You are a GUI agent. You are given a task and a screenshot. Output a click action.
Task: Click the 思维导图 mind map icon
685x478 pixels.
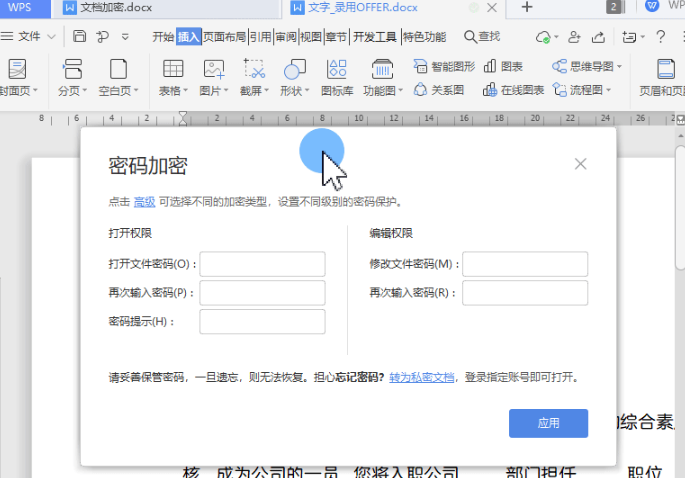[x=560, y=66]
